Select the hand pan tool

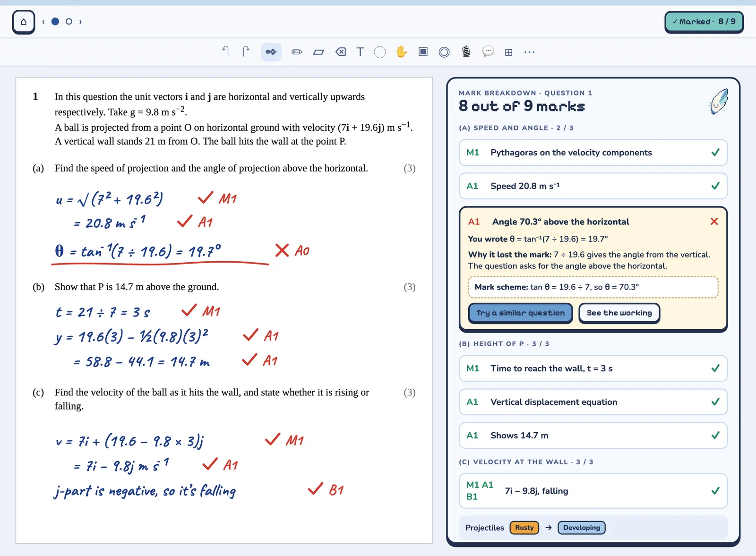click(x=402, y=51)
